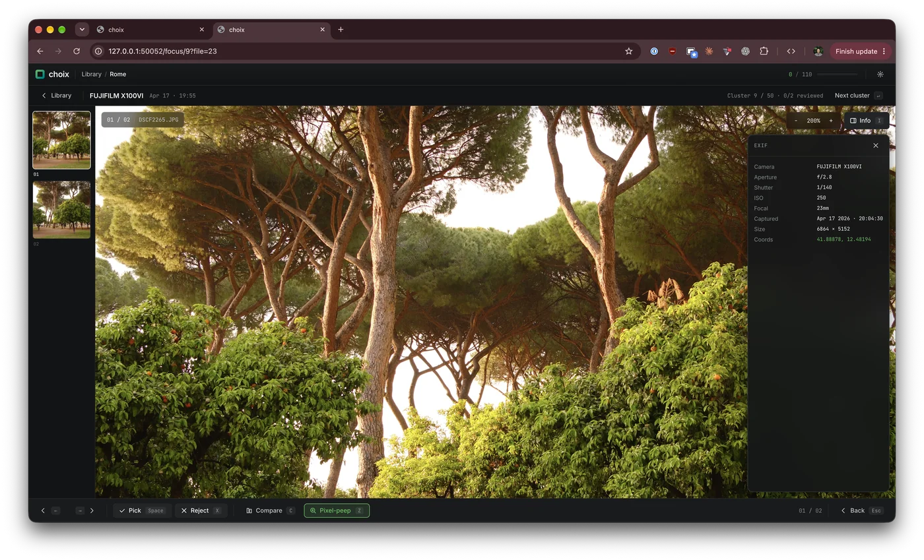Image resolution: width=924 pixels, height=560 pixels.
Task: Pick this photo
Action: click(142, 511)
